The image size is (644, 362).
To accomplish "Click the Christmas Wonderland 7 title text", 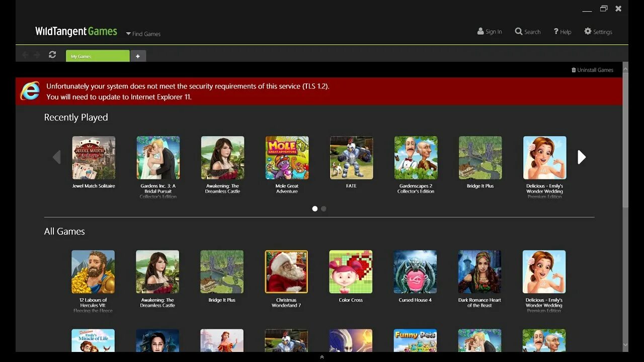I will click(286, 303).
